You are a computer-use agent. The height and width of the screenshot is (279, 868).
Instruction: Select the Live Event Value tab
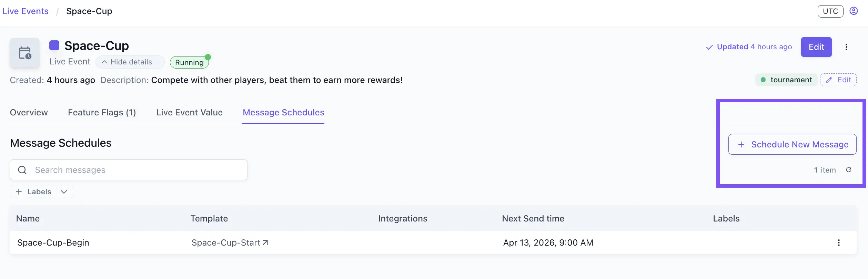(189, 113)
